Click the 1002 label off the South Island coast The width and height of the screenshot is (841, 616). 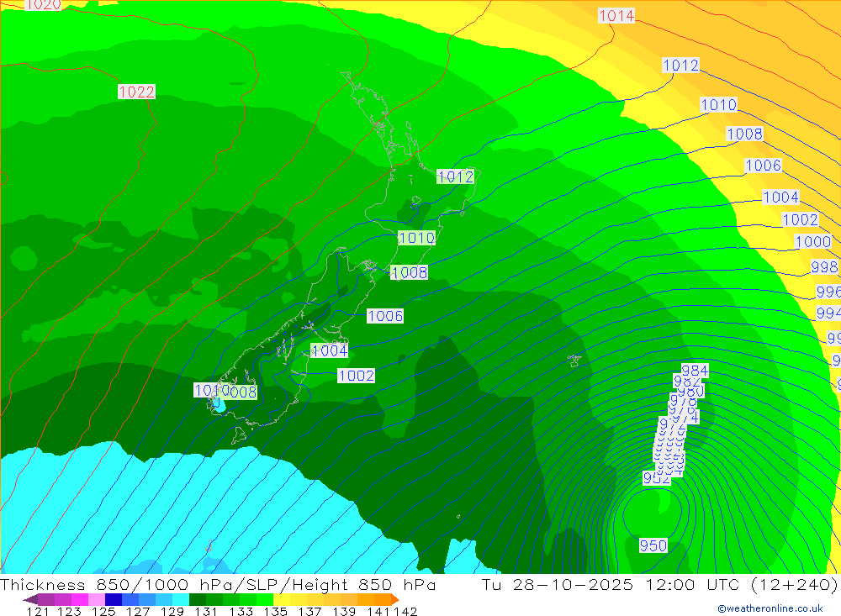pos(356,376)
